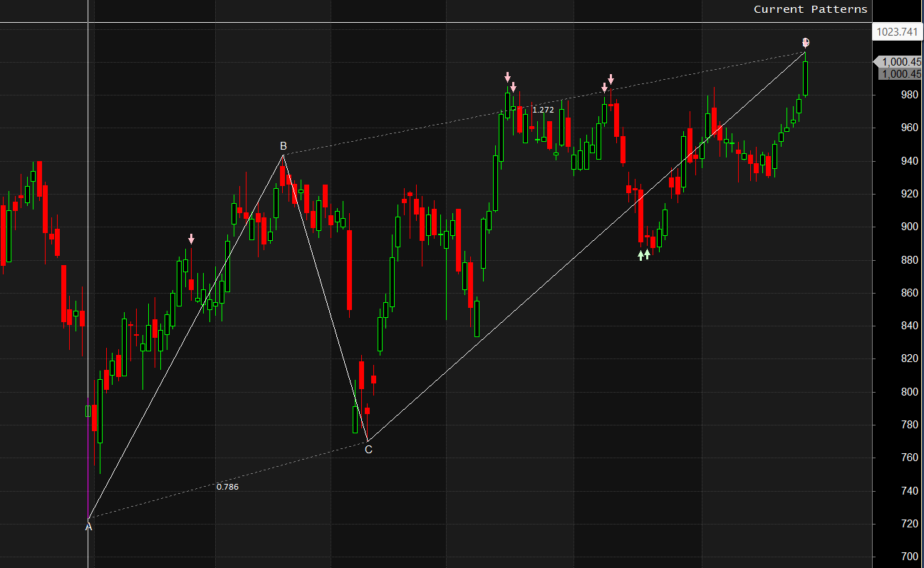Click the 0.786 retracement ratio label
The image size is (924, 568).
coord(227,487)
